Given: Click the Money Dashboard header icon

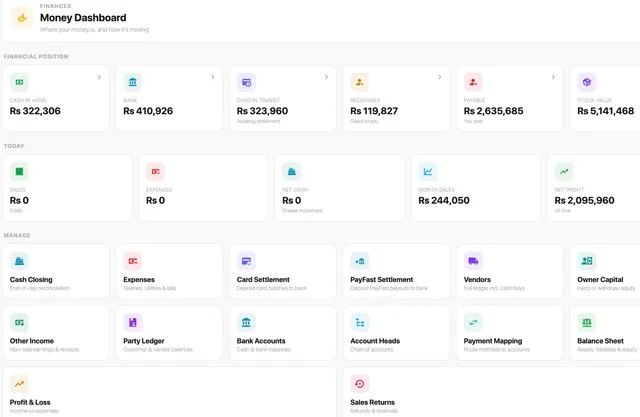Looking at the screenshot, I should pos(22,18).
